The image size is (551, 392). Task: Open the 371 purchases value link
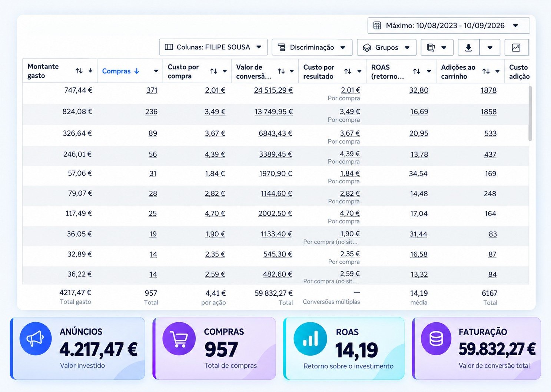(x=152, y=90)
